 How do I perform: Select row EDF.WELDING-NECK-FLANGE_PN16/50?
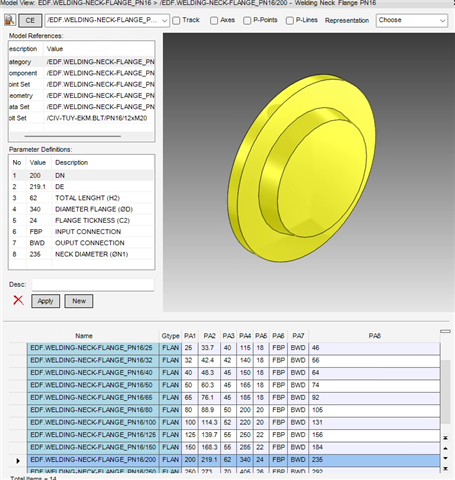pyautogui.click(x=233, y=385)
